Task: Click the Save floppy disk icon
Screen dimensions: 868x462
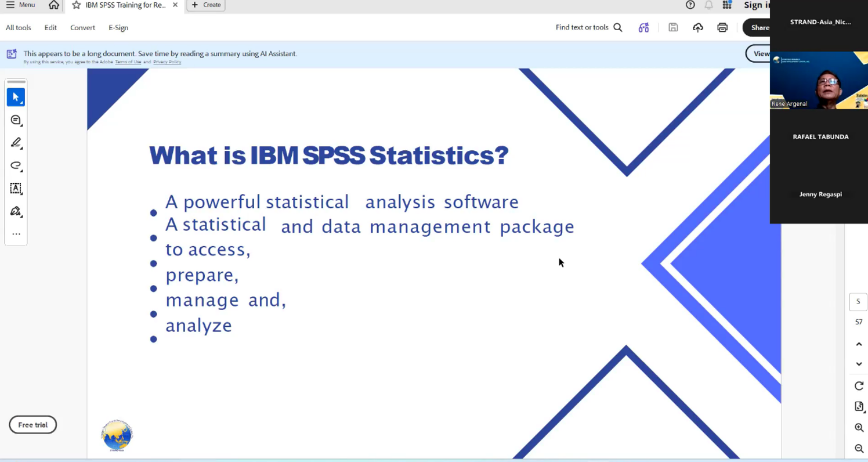Action: tap(673, 27)
